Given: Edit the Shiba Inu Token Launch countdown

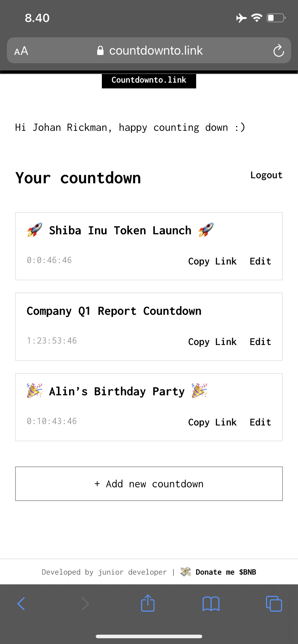Looking at the screenshot, I should click(x=260, y=261).
